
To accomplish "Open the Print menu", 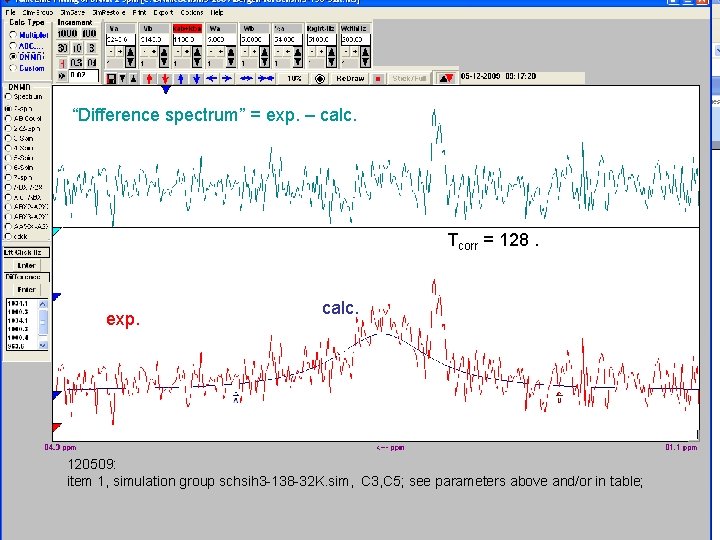I will 140,12.
